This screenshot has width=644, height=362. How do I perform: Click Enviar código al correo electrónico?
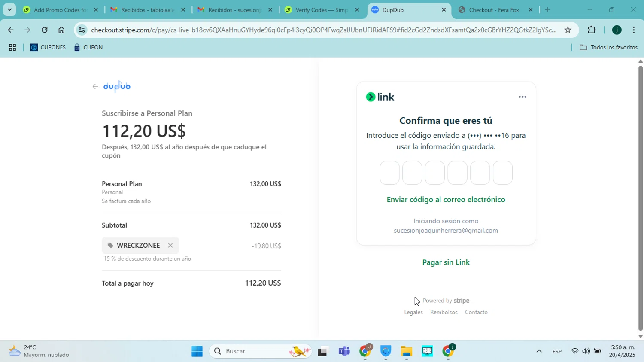(x=446, y=200)
